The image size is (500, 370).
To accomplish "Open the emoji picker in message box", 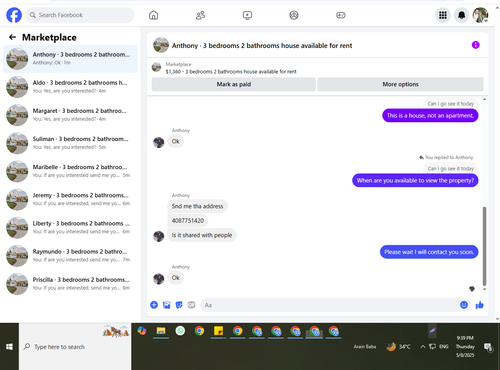I will tap(464, 305).
